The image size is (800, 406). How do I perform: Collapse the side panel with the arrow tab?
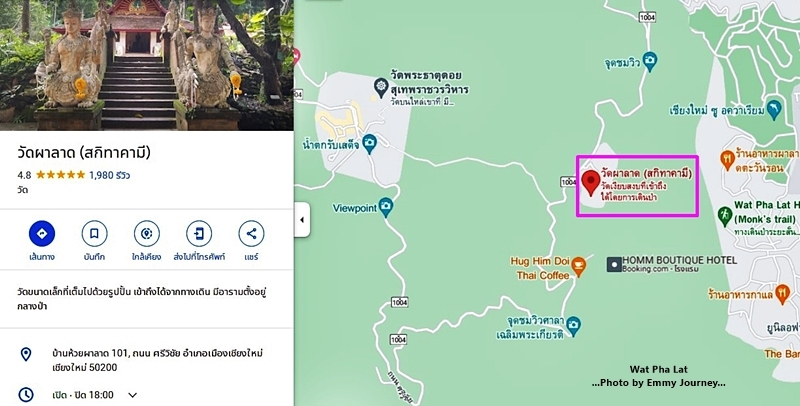pos(302,219)
